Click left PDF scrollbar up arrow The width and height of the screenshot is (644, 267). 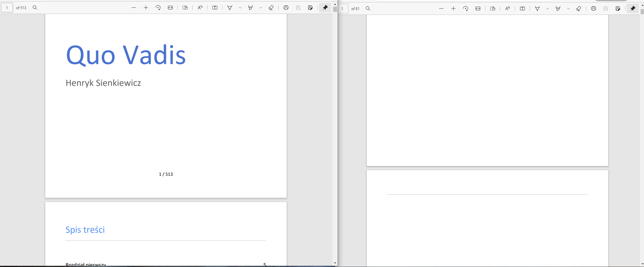(x=335, y=4)
